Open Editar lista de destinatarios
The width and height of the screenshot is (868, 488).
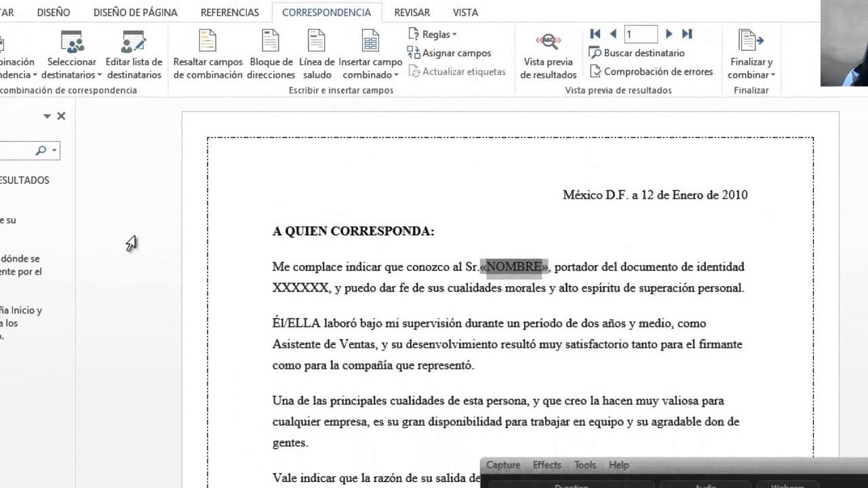click(134, 56)
